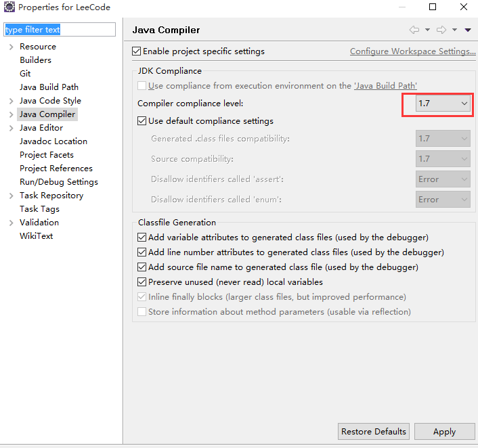Select Javadoc Location page
The height and width of the screenshot is (448, 478).
tap(53, 141)
